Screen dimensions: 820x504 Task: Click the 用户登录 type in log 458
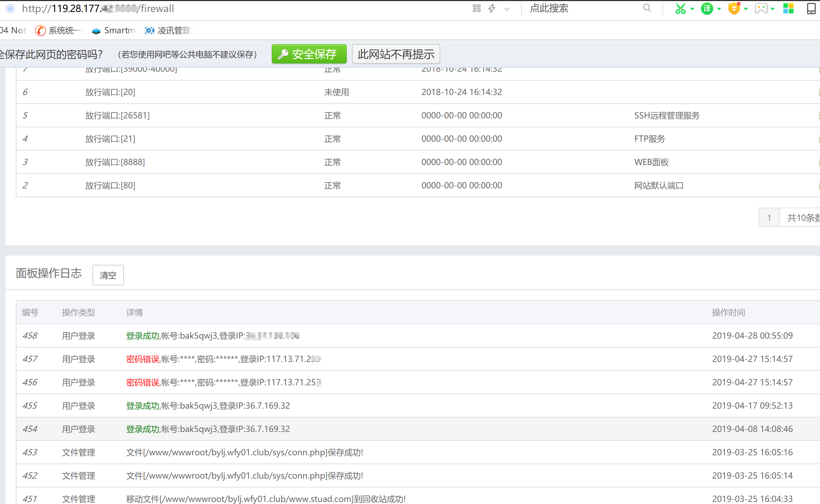[x=78, y=336]
